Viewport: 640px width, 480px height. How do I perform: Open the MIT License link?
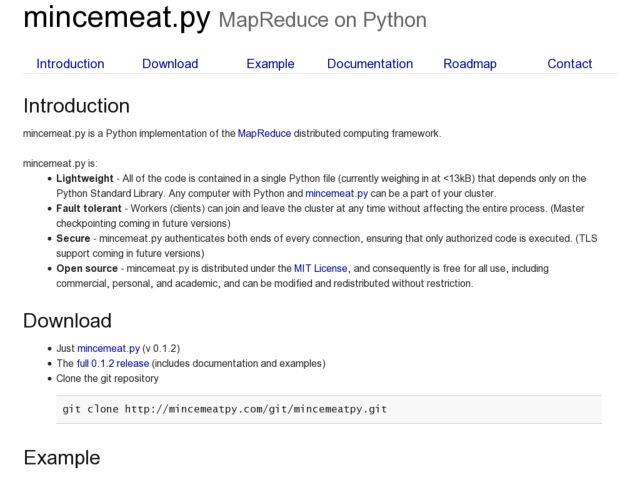point(320,269)
